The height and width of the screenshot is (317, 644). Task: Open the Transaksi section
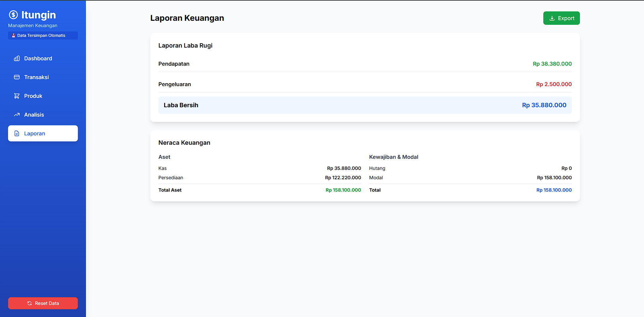(36, 77)
